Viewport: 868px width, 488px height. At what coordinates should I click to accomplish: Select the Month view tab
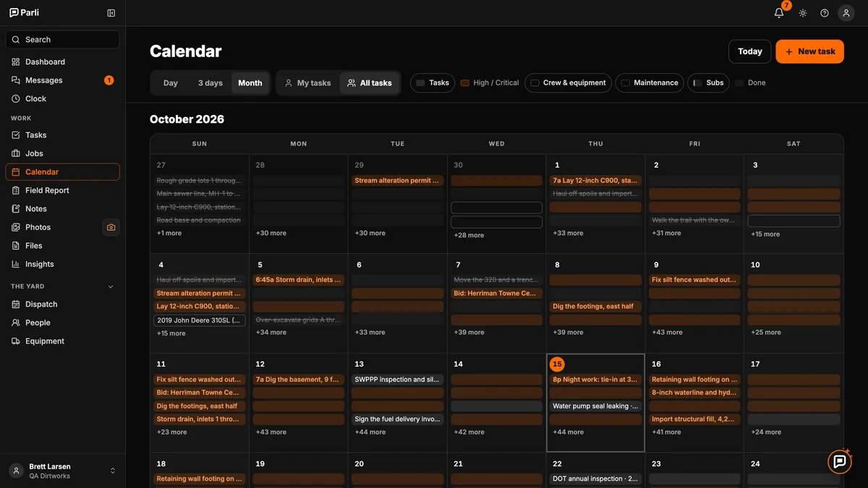250,83
